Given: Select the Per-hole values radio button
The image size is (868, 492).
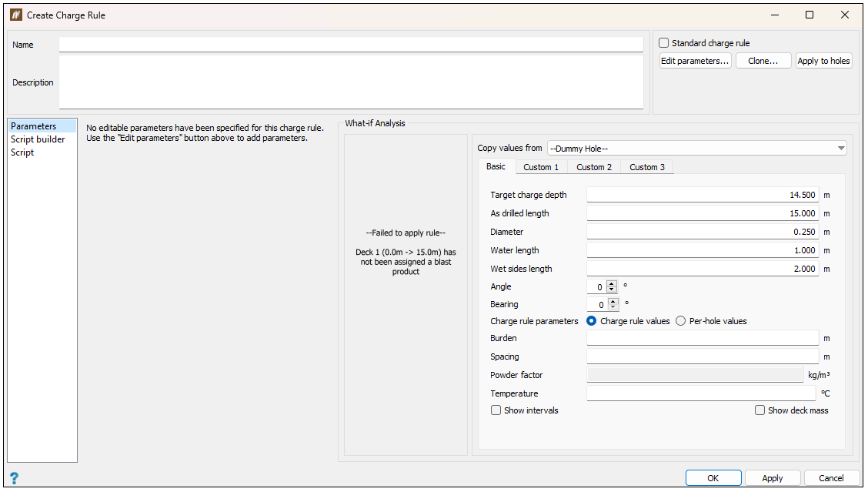Looking at the screenshot, I should click(x=680, y=321).
